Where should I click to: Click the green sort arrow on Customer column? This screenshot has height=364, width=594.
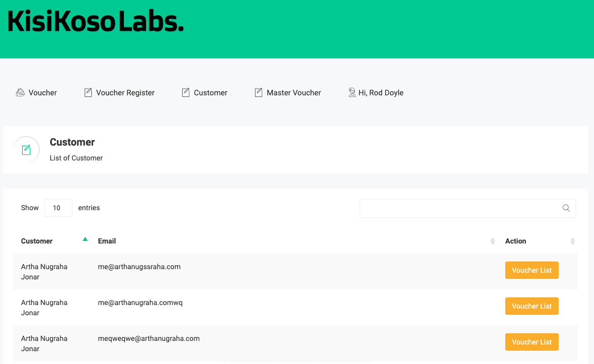click(85, 239)
